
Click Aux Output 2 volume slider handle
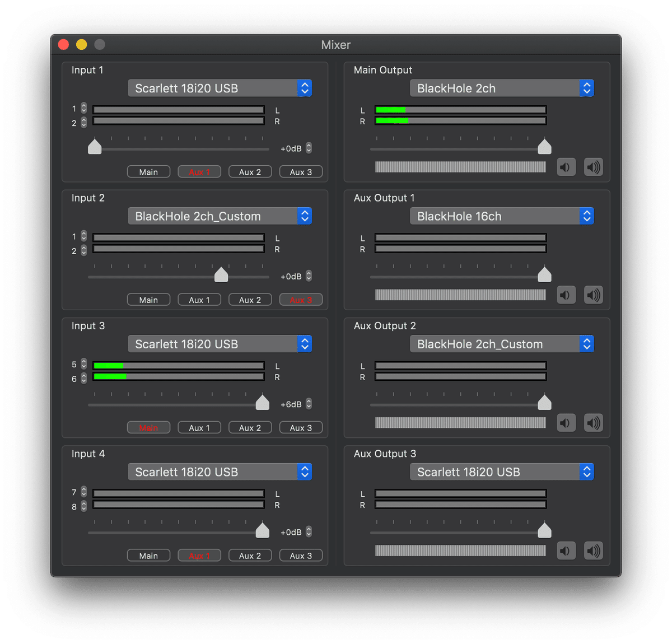point(544,402)
